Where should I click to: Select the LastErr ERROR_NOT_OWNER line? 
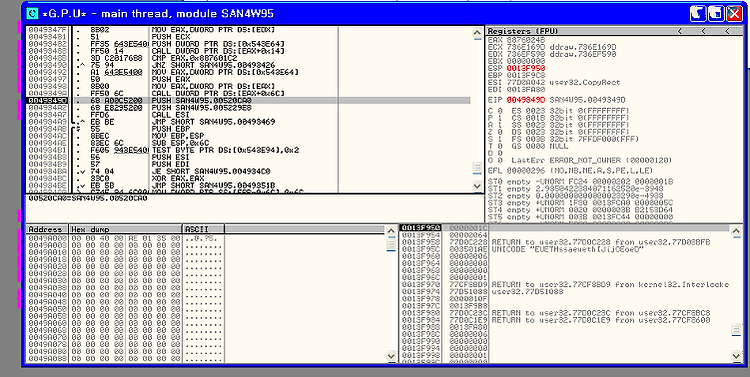pos(591,160)
